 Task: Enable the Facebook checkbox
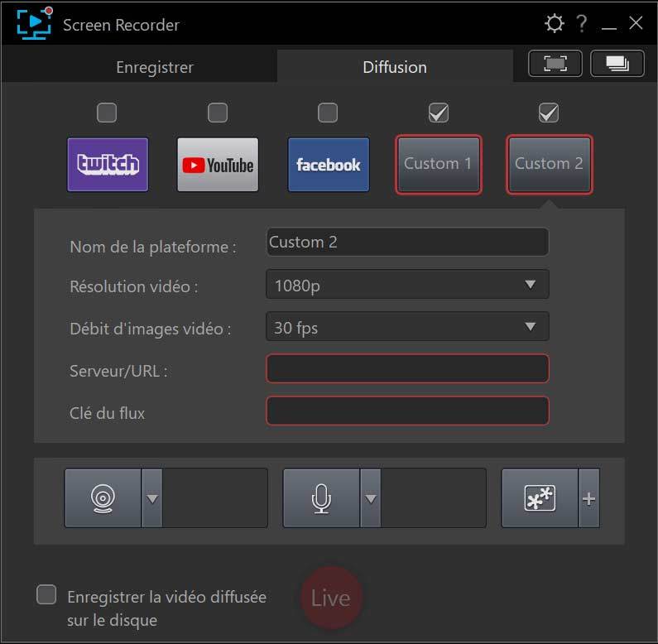point(328,113)
